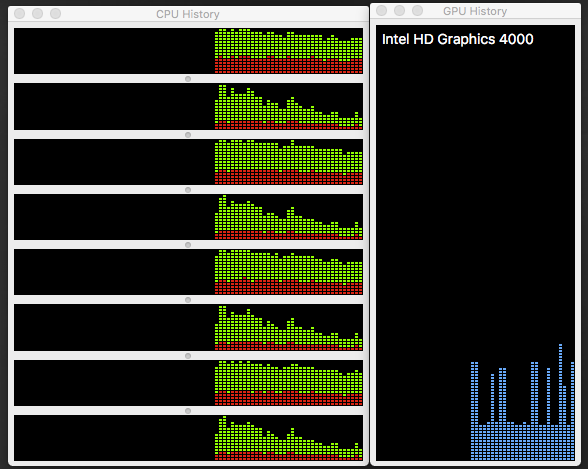Viewport: 588px width, 469px height.
Task: Click the GPU History window title
Action: coord(475,11)
